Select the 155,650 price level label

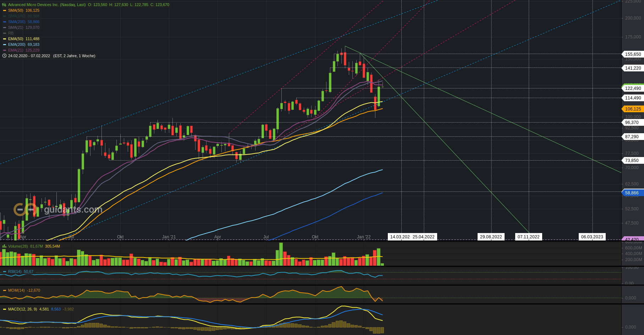tap(633, 54)
